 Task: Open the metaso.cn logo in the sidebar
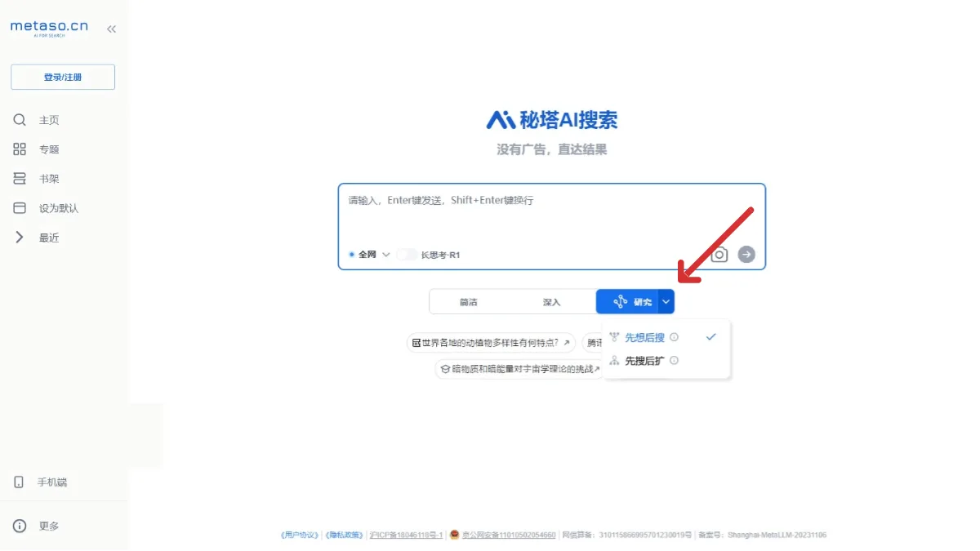pos(49,29)
